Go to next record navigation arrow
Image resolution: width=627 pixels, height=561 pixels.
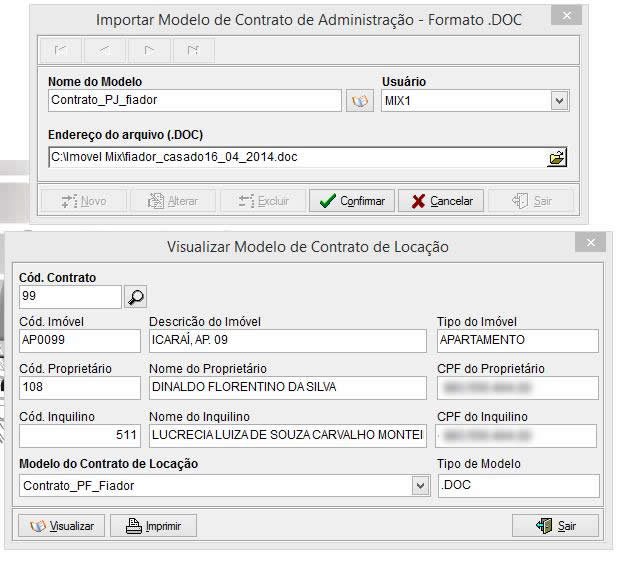pyautogui.click(x=148, y=49)
